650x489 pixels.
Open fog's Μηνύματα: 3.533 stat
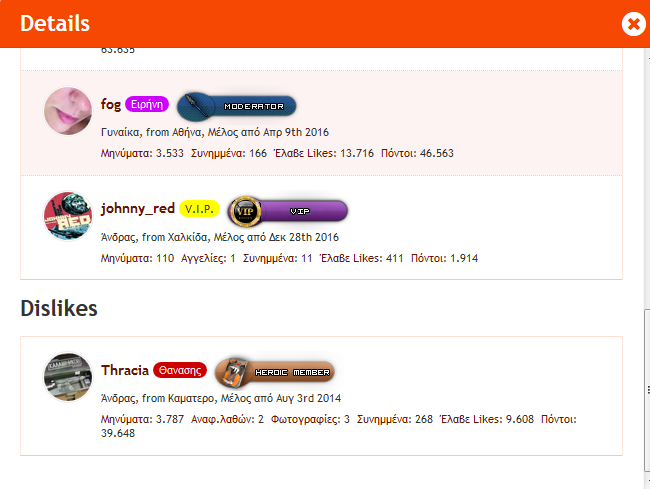pyautogui.click(x=142, y=153)
